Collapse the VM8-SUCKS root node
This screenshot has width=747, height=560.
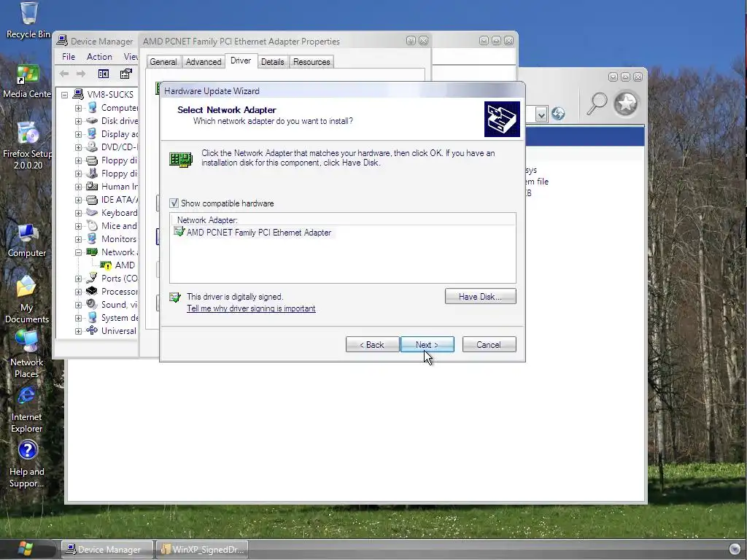[x=65, y=95]
